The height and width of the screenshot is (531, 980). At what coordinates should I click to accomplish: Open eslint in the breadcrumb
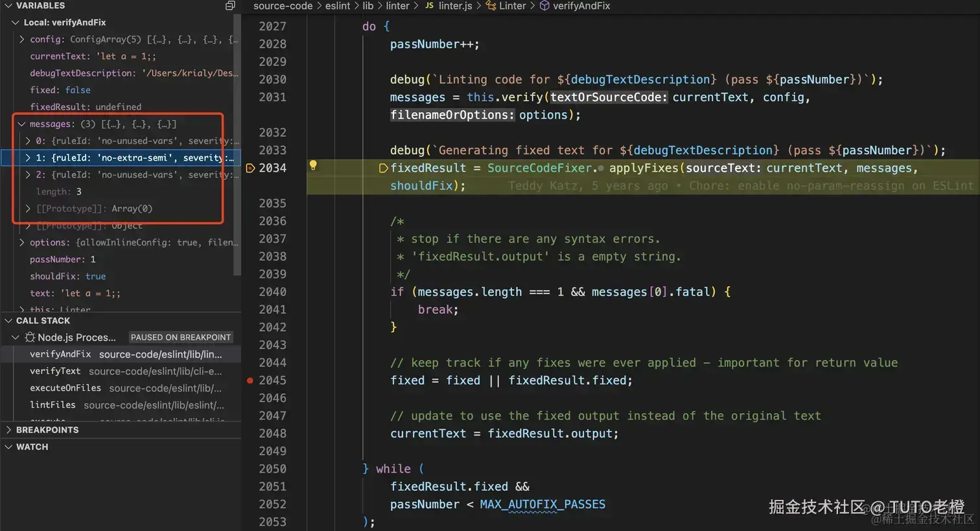[x=338, y=6]
